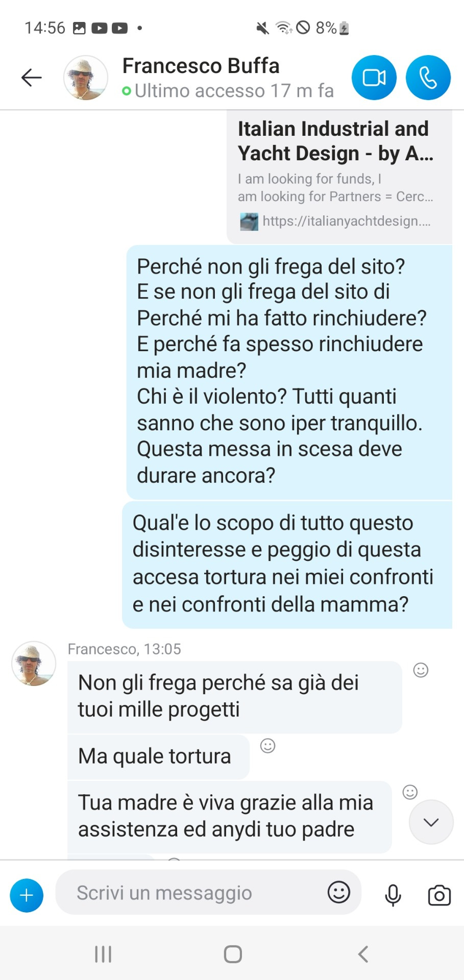Jump to latest messages with down chevron
This screenshot has height=980, width=464.
(431, 822)
